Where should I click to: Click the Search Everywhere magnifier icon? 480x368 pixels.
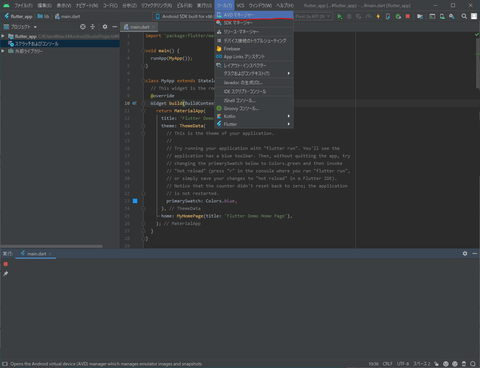464,16
